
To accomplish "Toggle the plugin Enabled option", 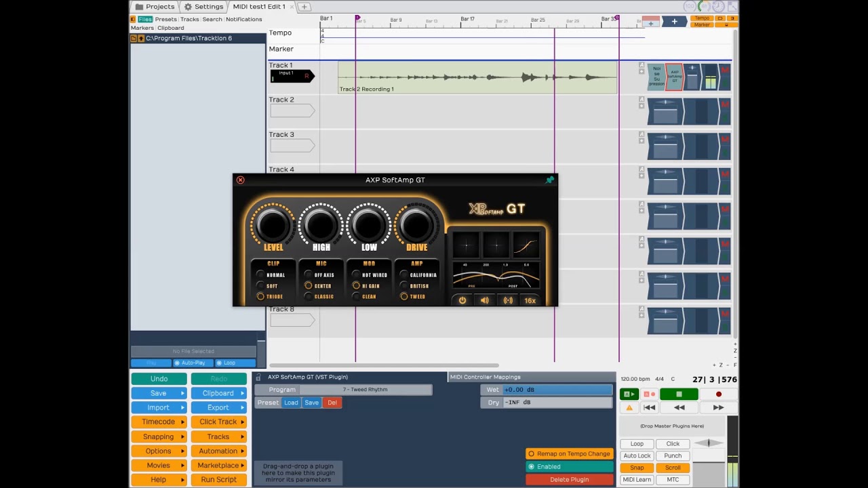I will pyautogui.click(x=570, y=466).
